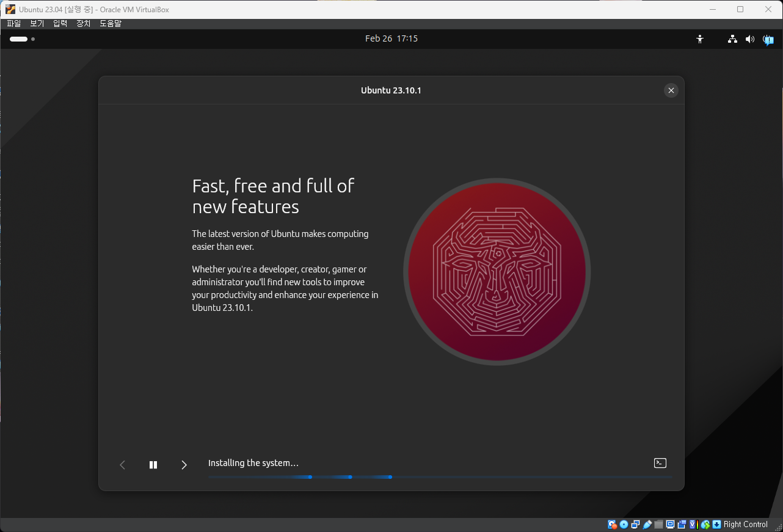Open the accessibility menu in Ubuntu top bar
Viewport: 783px width, 532px height.
click(x=700, y=39)
